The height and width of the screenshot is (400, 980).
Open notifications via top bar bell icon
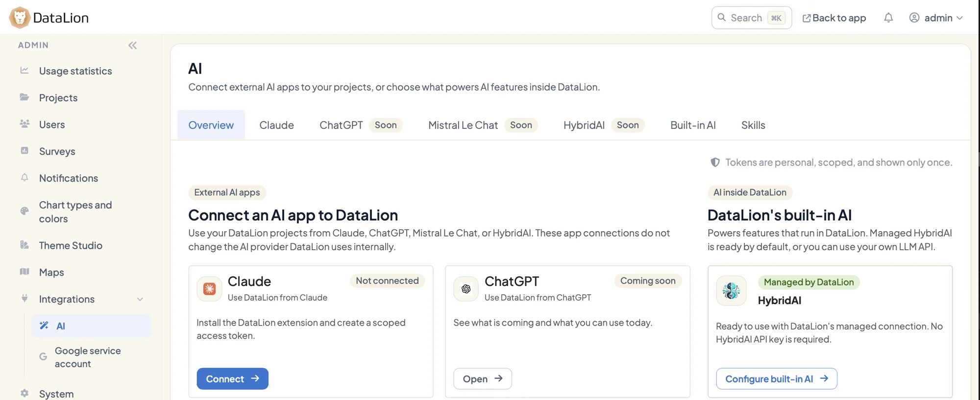pyautogui.click(x=888, y=18)
